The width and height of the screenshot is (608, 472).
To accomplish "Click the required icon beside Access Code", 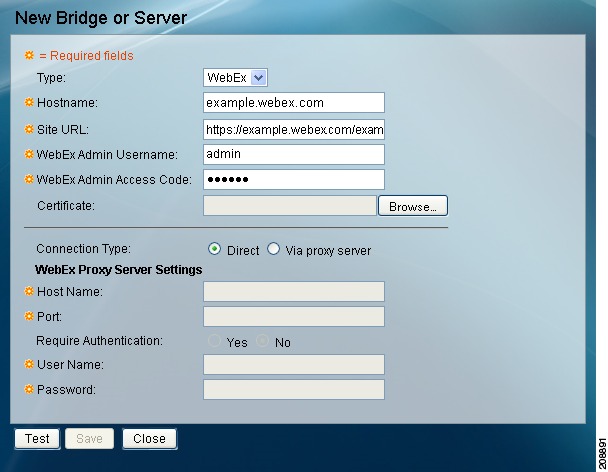I will pos(29,179).
